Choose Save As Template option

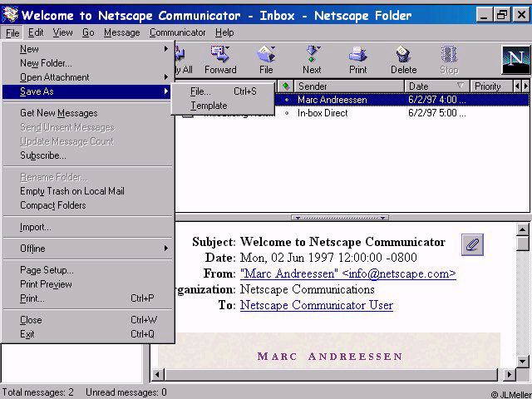[x=223, y=106]
